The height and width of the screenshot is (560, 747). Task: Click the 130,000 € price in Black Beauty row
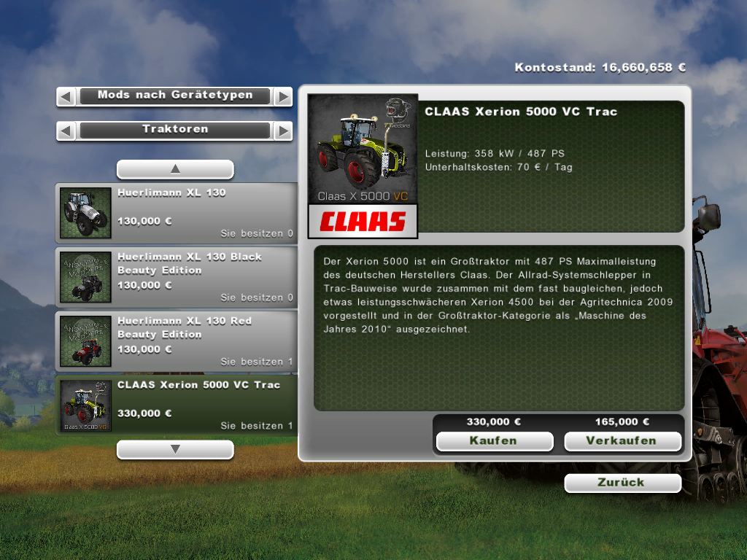point(144,285)
